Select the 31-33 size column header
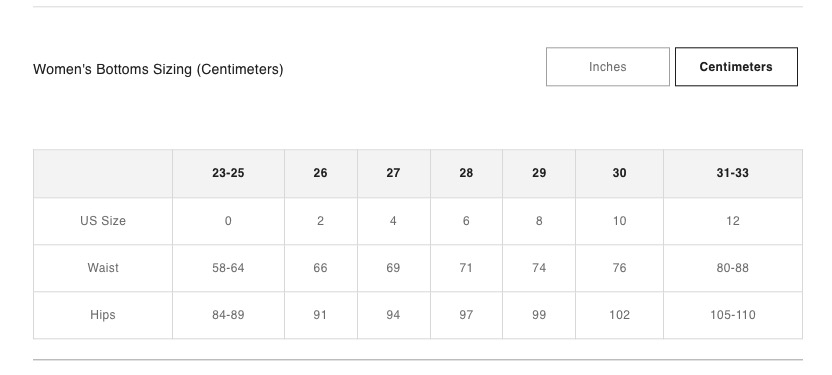832x375 pixels. [x=733, y=173]
